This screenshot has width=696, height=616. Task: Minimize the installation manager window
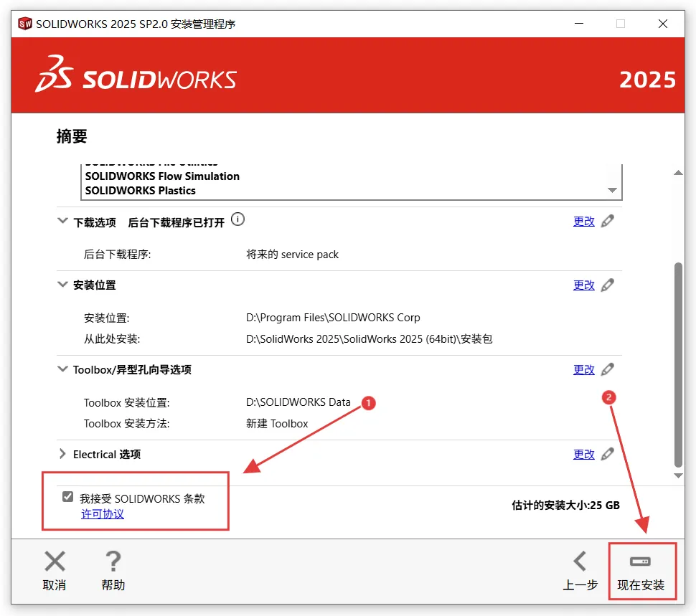pyautogui.click(x=579, y=24)
